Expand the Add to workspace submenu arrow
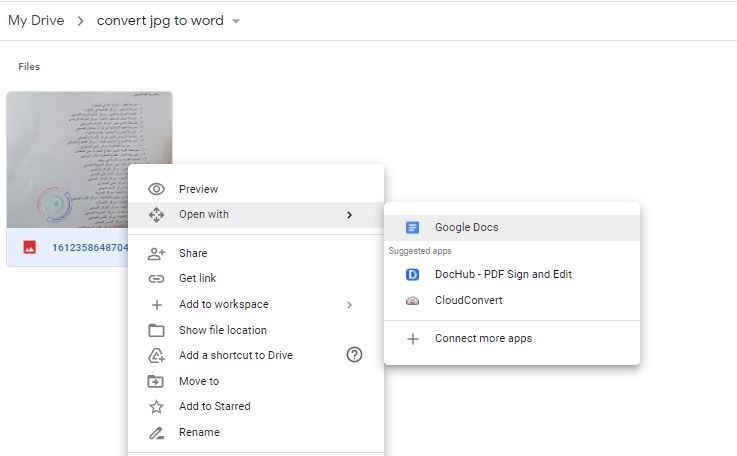The height and width of the screenshot is (456, 737). [x=349, y=305]
